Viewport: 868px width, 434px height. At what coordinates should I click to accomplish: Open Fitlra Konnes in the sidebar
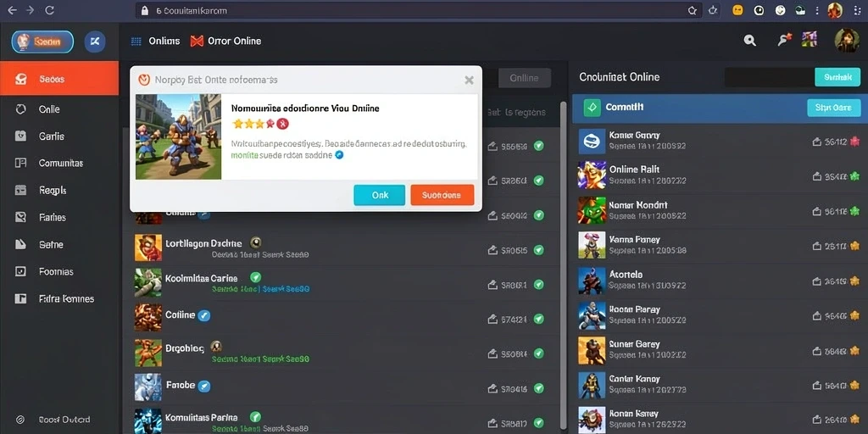tap(59, 298)
